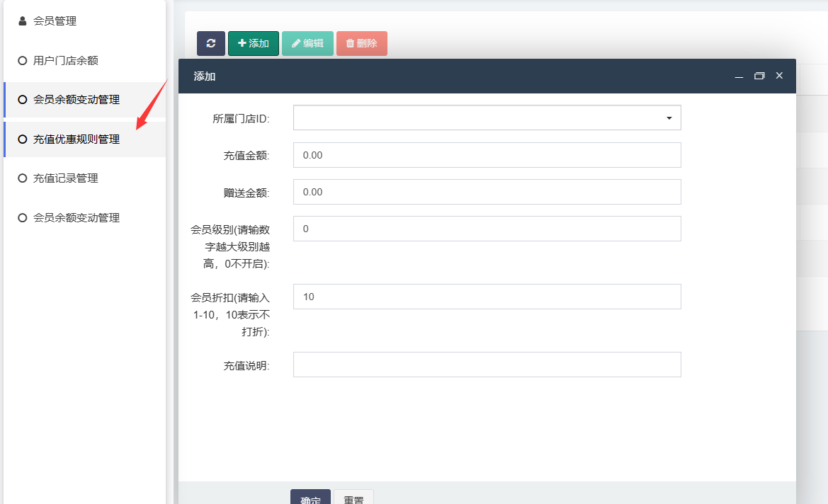Open the 所属门店ID dropdown
Screen dimensions: 828x504
click(487, 118)
